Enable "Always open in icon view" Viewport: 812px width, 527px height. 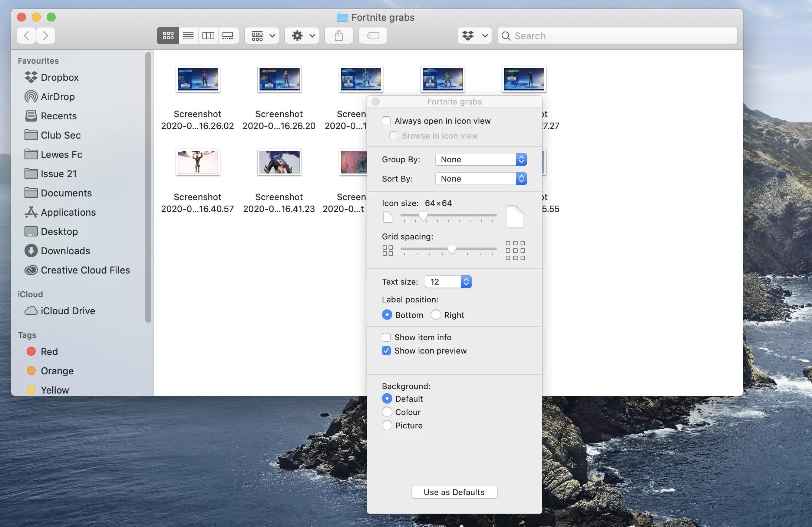pyautogui.click(x=386, y=120)
